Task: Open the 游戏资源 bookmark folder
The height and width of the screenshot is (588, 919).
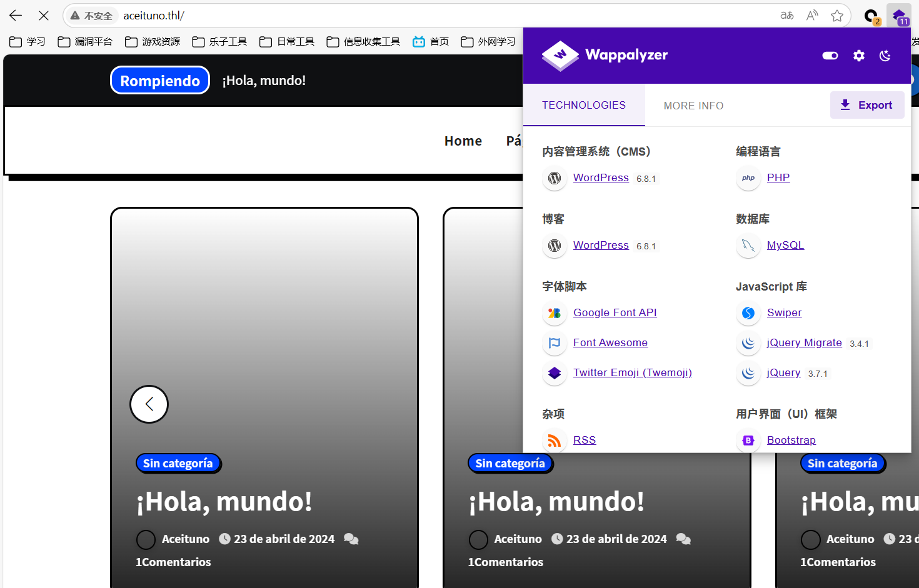Action: 153,42
